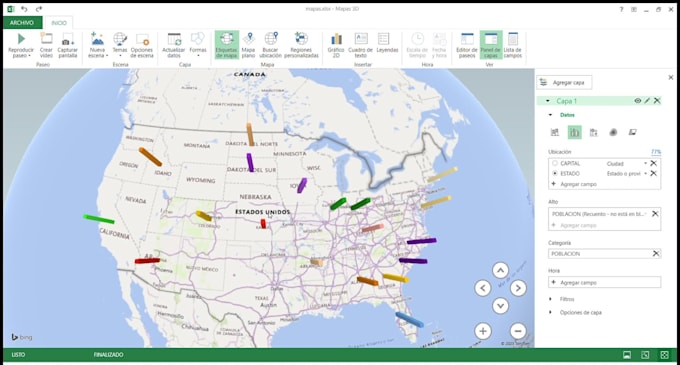Insert a Cuadro de texto
680x365 pixels.
coord(360,45)
